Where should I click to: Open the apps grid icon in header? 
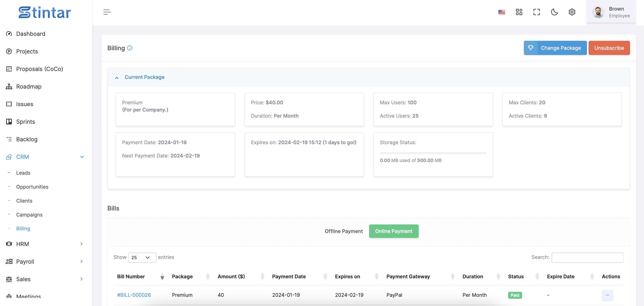pos(519,12)
